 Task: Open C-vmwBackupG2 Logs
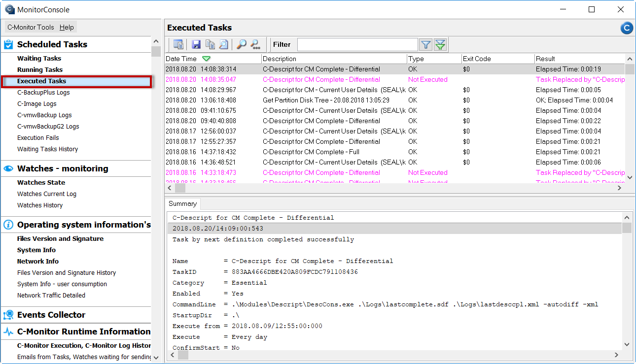(x=48, y=126)
